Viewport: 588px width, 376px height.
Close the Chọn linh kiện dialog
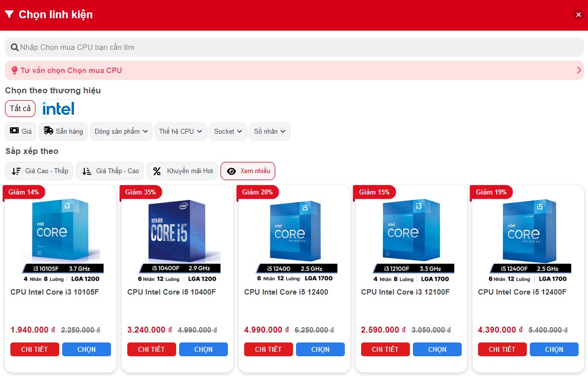tap(579, 15)
